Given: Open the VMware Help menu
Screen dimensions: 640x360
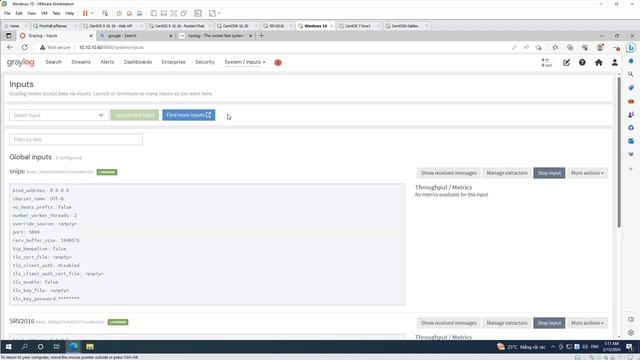Looking at the screenshot, I should click(70, 13).
